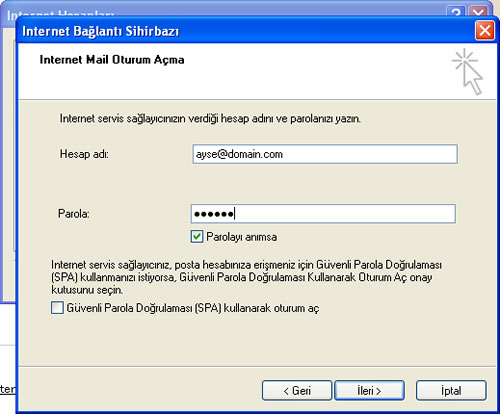Click the Internet Bağlantı Sihirbazı title bar

click(x=233, y=31)
